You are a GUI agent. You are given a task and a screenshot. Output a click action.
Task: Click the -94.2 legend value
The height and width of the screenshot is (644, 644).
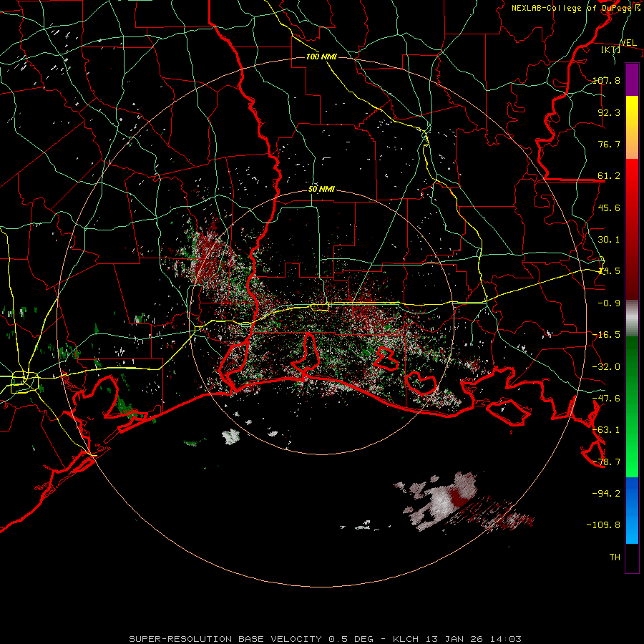(x=606, y=494)
